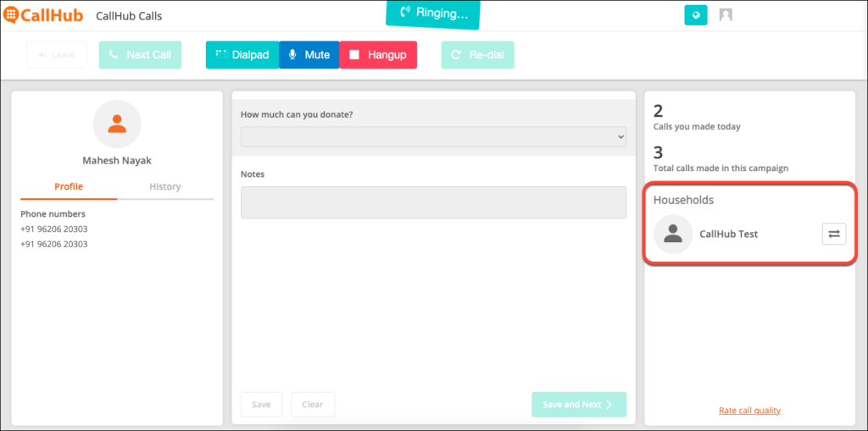Click the Save button
868x431 pixels.
tap(261, 405)
